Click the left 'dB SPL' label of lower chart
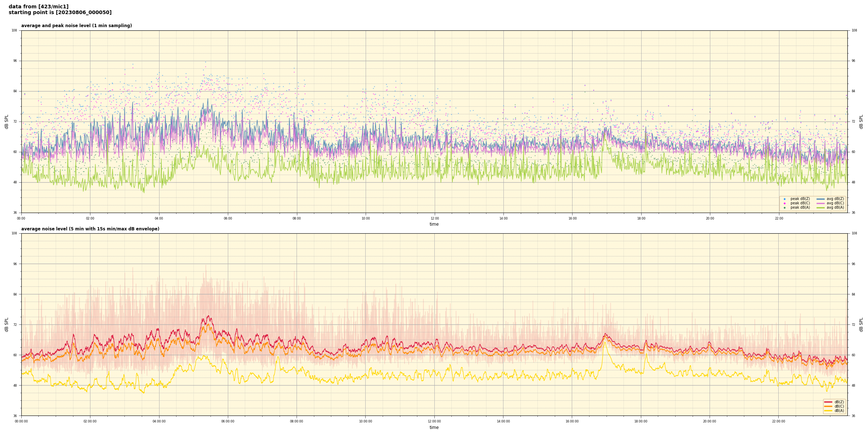868x434 pixels. coord(7,324)
